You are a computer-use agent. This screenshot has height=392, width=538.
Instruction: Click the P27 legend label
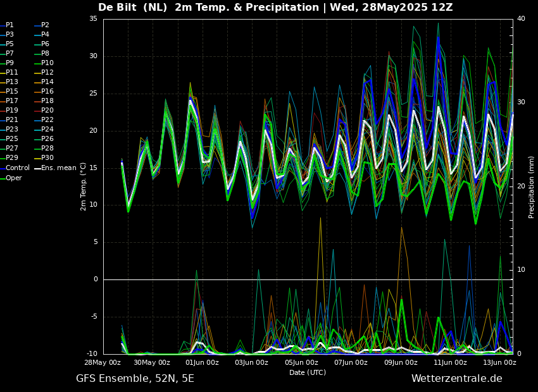coord(11,149)
